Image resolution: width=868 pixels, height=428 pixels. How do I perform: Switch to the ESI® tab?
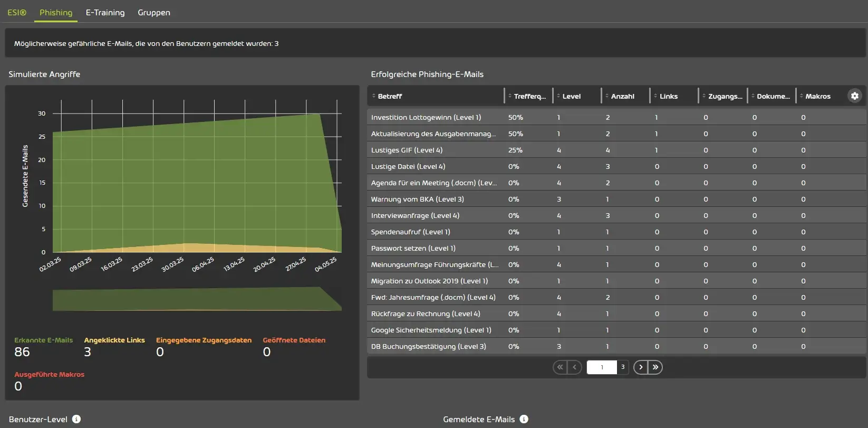[17, 13]
